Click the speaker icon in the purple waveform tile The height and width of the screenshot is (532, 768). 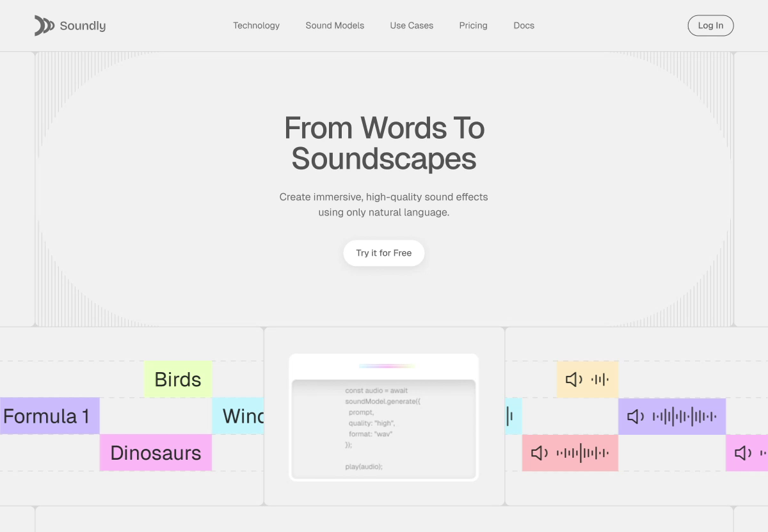click(x=636, y=417)
